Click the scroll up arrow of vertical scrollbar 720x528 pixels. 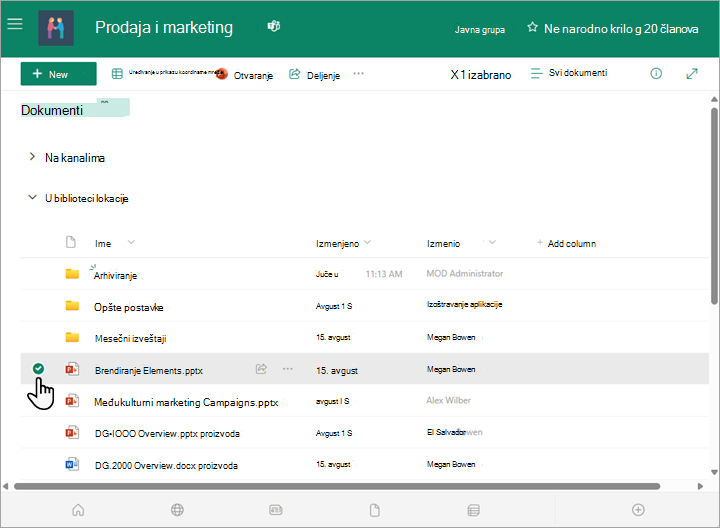(714, 99)
